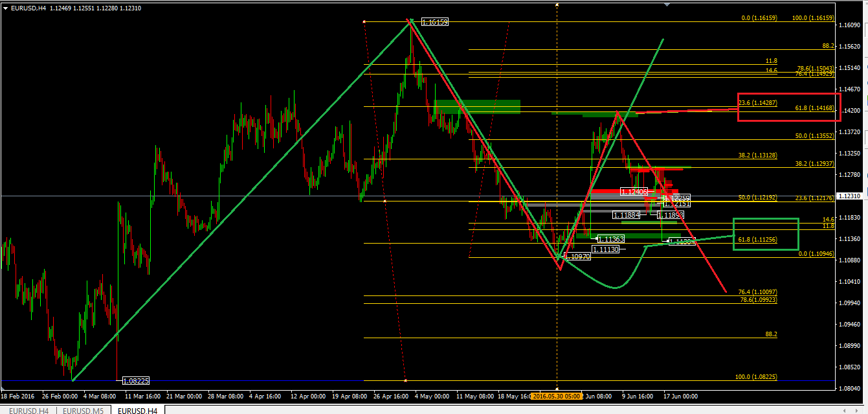Select the 1.11363 price label
868x414 pixels.
(611, 239)
